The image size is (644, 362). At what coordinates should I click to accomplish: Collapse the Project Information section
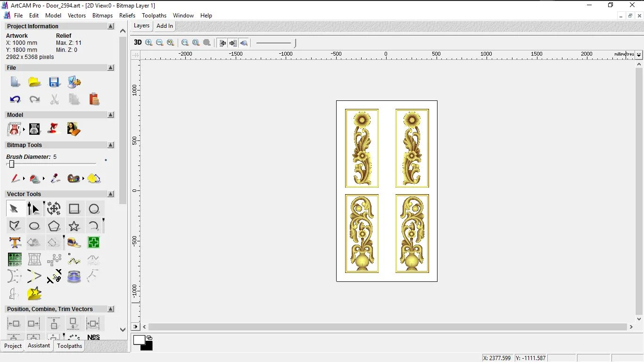pos(111,26)
